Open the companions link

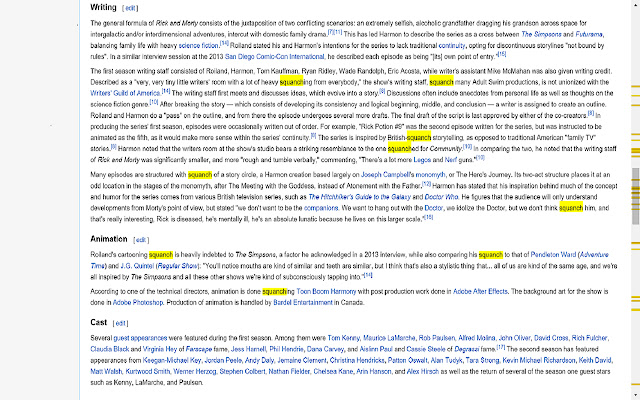(x=321, y=208)
